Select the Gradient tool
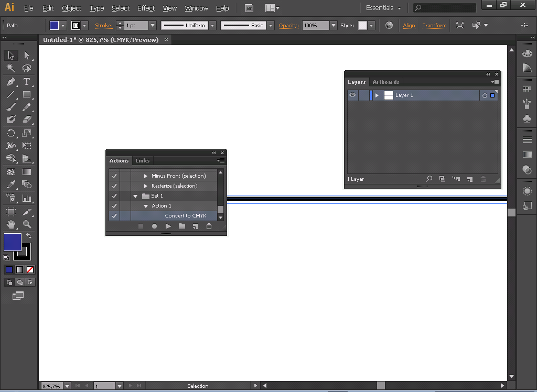This screenshot has width=537, height=392. point(27,172)
